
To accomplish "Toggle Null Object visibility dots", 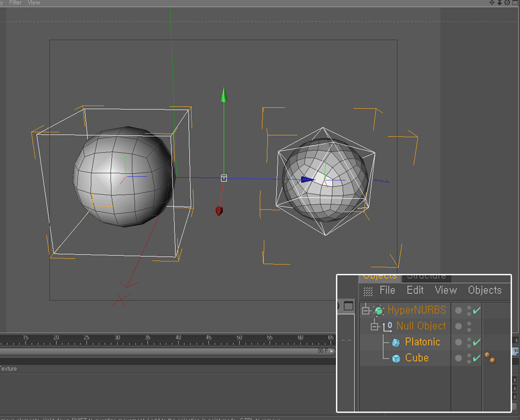I will 469,326.
